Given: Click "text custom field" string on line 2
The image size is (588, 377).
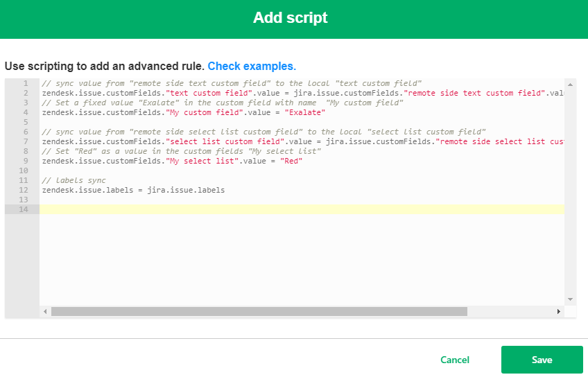Looking at the screenshot, I should coord(209,93).
